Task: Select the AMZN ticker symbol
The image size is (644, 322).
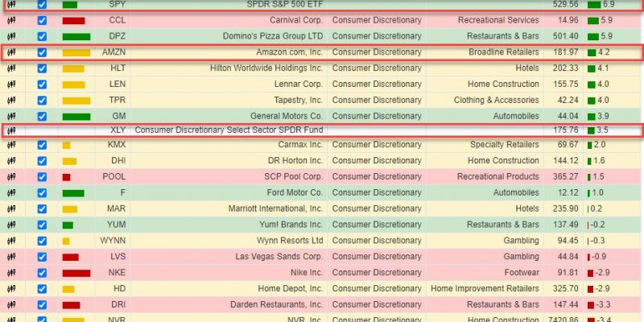Action: pos(114,52)
